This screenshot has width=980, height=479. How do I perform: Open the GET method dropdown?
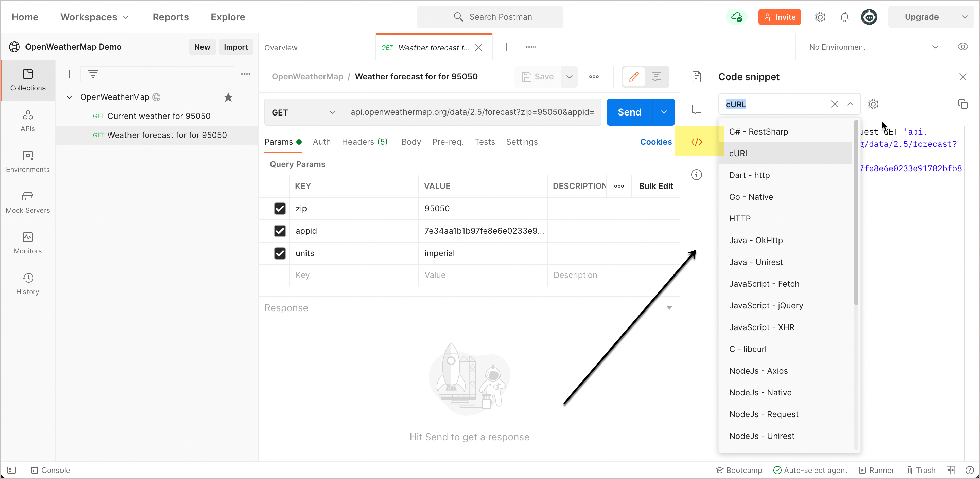(303, 112)
